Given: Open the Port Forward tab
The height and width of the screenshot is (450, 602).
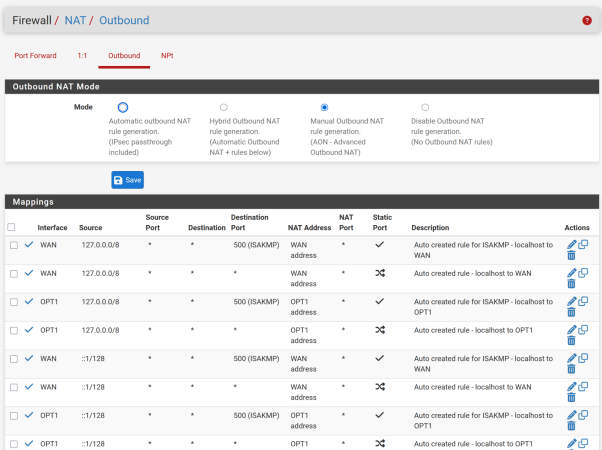Looking at the screenshot, I should coord(35,56).
